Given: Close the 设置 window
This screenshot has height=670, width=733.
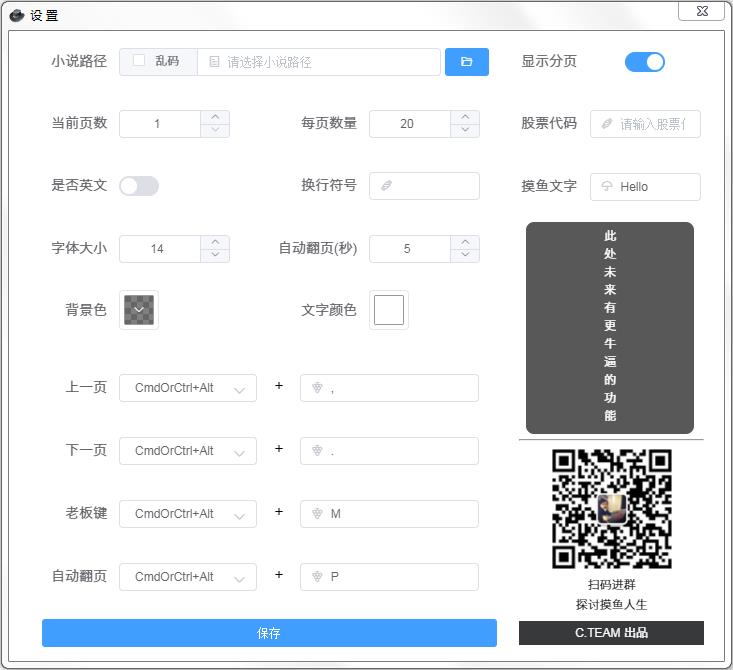Looking at the screenshot, I should 701,10.
